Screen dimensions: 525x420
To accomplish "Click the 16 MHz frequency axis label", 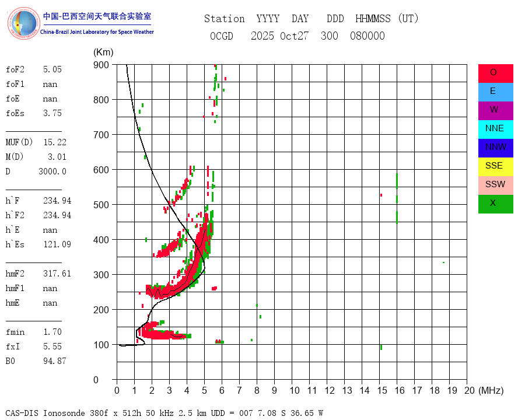I will click(x=400, y=390).
